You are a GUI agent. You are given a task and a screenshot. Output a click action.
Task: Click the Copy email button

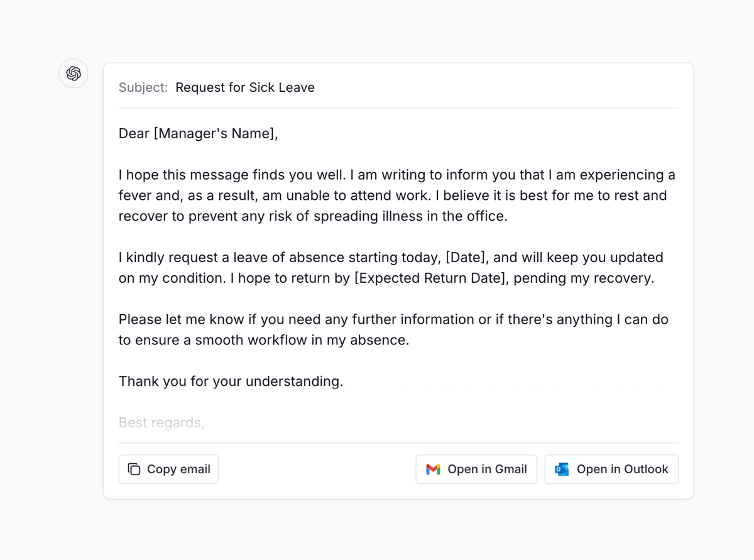(x=168, y=469)
